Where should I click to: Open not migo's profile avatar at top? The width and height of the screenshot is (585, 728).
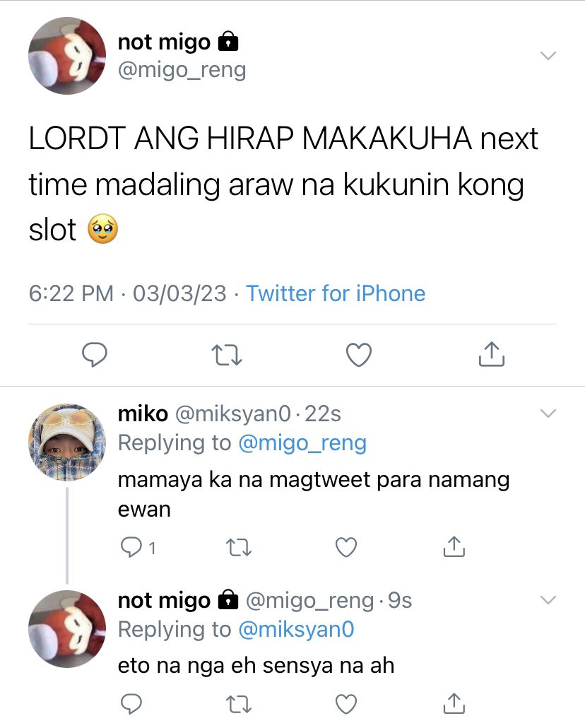[67, 56]
